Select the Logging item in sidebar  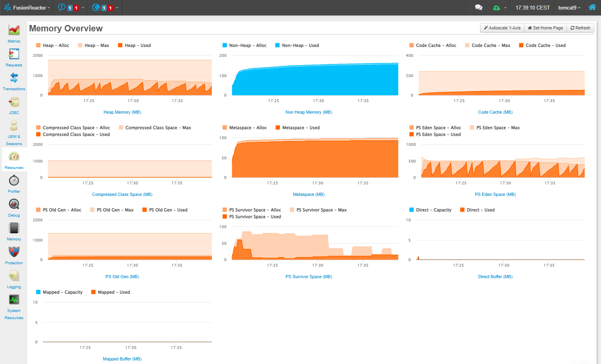point(14,280)
